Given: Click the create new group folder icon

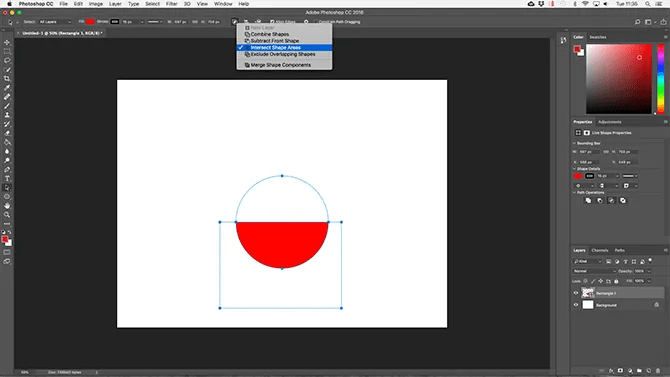Looking at the screenshot, I should click(x=639, y=371).
